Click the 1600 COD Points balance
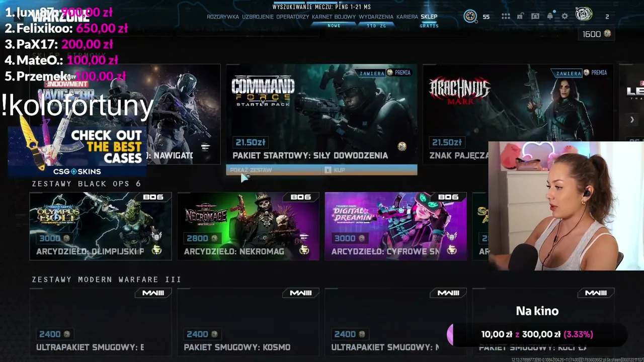The height and width of the screenshot is (362, 644). (597, 34)
